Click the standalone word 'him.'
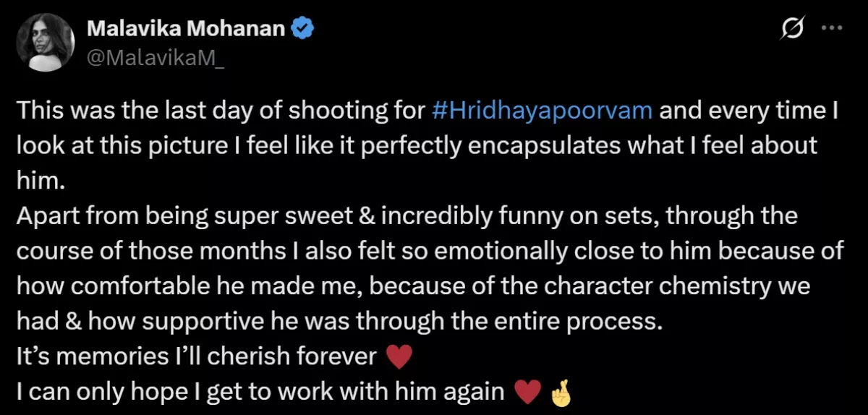The height and width of the screenshot is (415, 868). [x=41, y=181]
